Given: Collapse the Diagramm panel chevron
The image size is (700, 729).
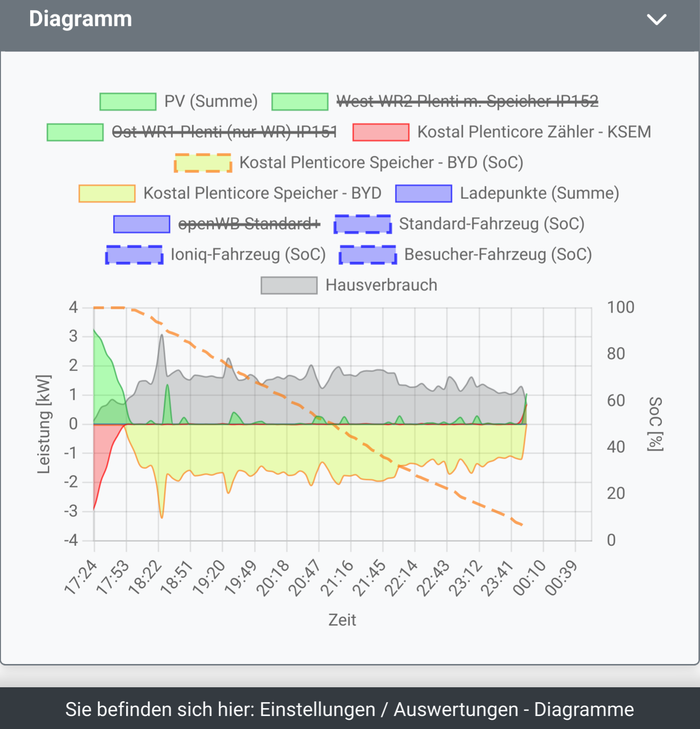Looking at the screenshot, I should [x=656, y=19].
